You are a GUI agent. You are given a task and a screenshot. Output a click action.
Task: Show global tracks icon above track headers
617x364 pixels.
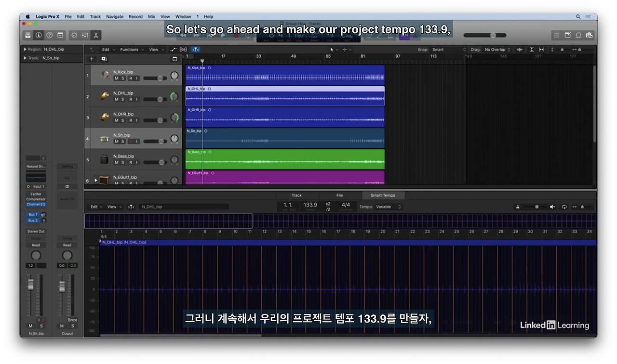(x=175, y=59)
